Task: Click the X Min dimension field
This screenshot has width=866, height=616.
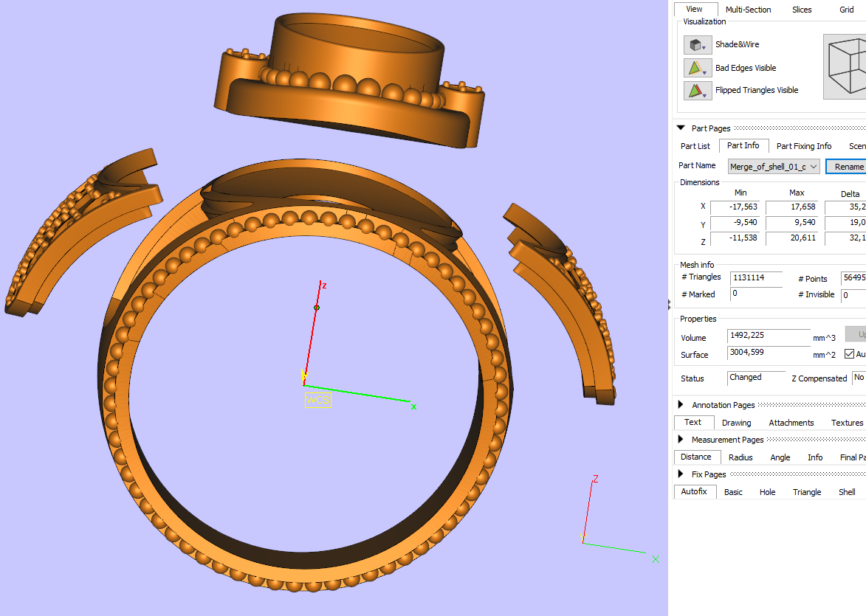Action: (x=735, y=207)
